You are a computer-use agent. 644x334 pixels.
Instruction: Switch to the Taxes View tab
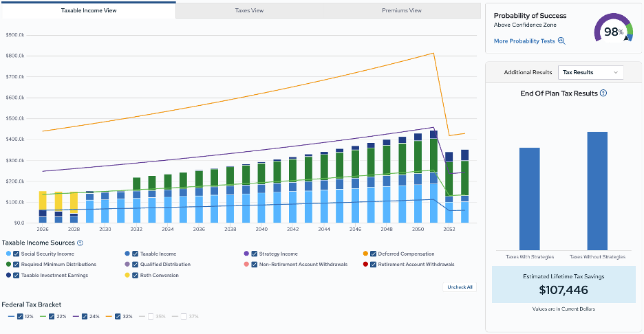pos(249,11)
